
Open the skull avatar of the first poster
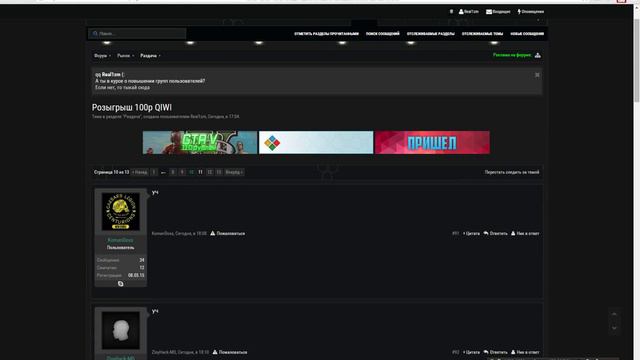click(120, 211)
